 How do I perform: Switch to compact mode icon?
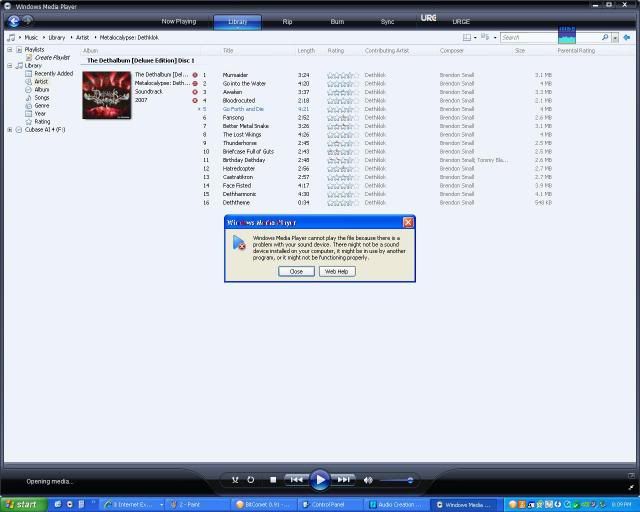click(631, 487)
